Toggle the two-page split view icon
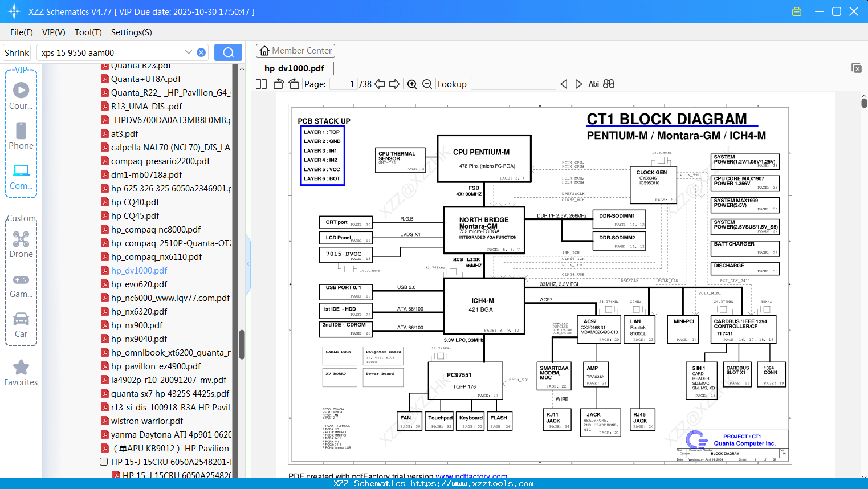The image size is (868, 489). coord(261,84)
